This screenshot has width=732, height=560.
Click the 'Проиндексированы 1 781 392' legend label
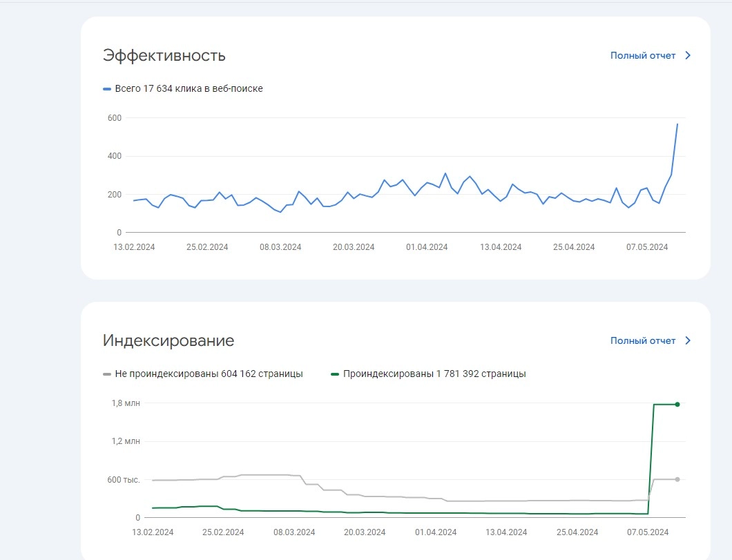tap(434, 374)
